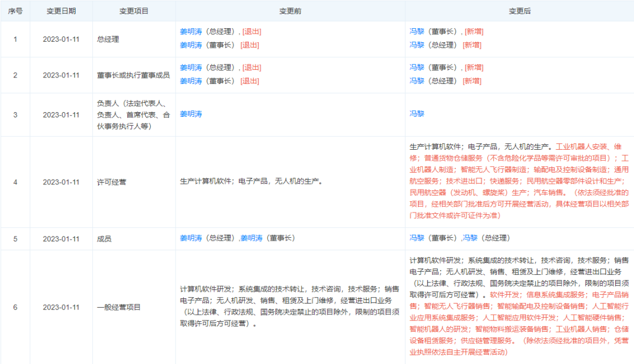
Task: Click the date in row 6
Action: (x=61, y=307)
